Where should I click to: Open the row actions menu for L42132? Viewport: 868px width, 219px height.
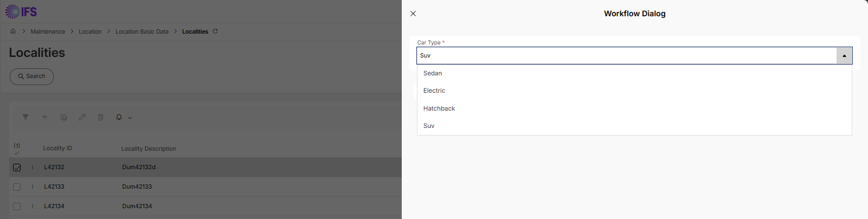(x=33, y=168)
